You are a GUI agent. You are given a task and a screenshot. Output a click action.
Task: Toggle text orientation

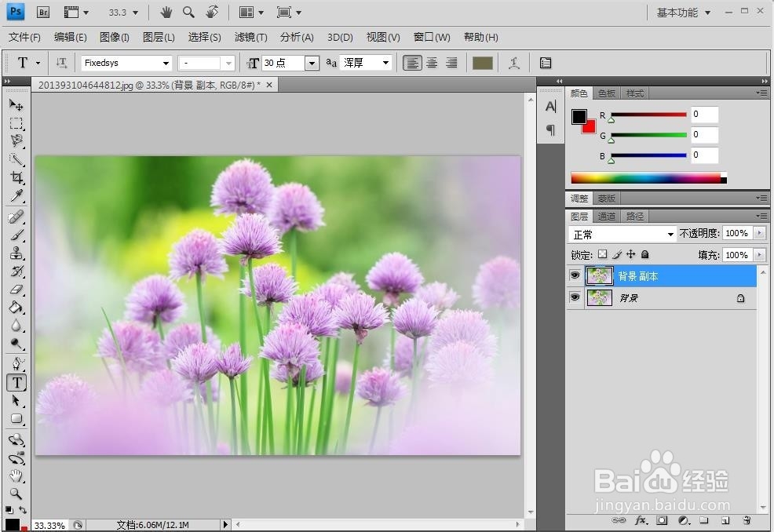pos(61,63)
